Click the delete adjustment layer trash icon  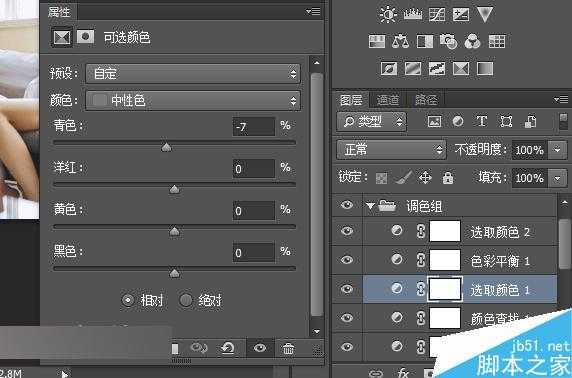288,349
